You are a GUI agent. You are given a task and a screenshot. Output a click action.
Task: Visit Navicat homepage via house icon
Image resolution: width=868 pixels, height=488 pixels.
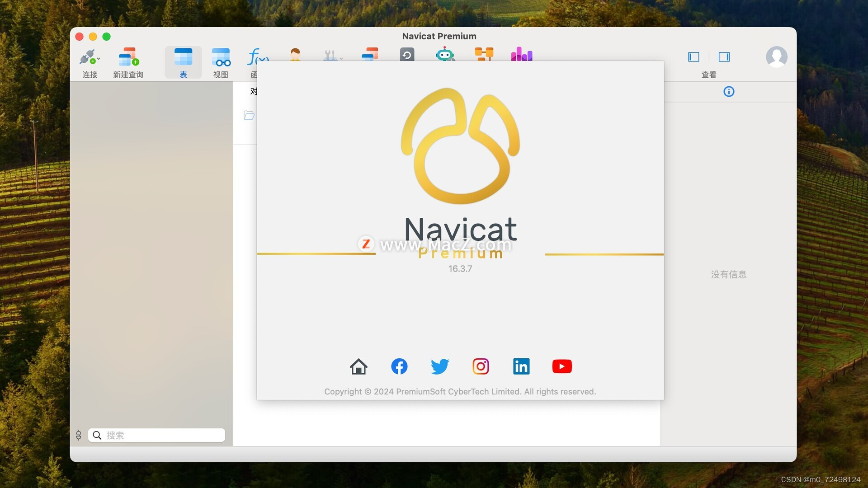tap(359, 366)
